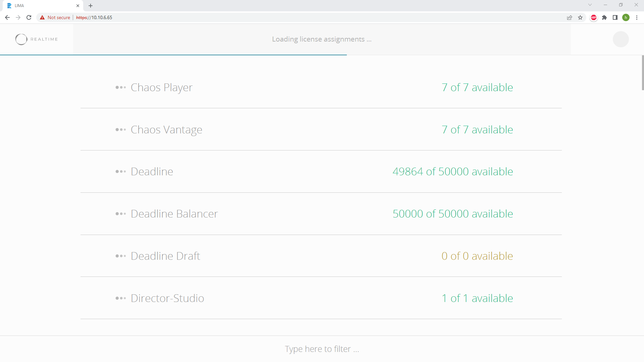Bookmark this page with the star icon
This screenshot has height=362, width=644.
[580, 17]
